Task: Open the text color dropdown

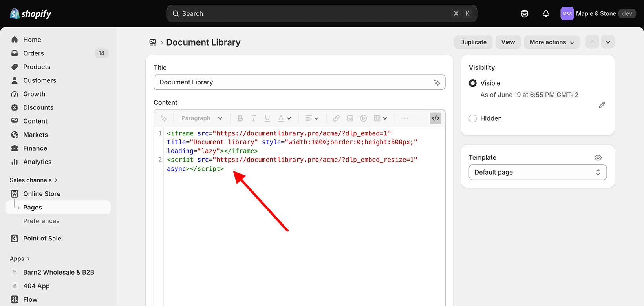Action: 284,118
